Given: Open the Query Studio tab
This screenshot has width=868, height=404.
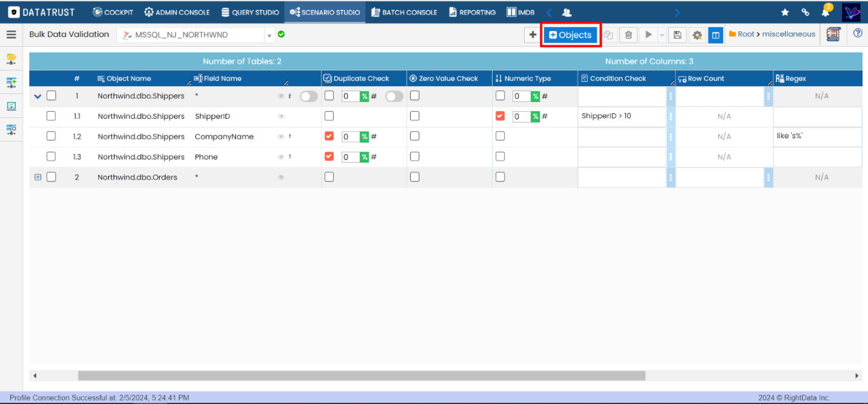Looking at the screenshot, I should tap(250, 12).
